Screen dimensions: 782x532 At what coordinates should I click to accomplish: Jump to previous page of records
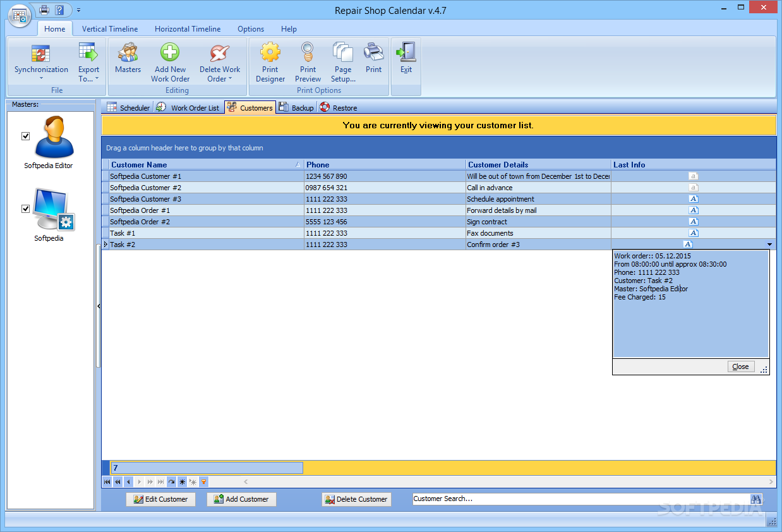(x=117, y=481)
